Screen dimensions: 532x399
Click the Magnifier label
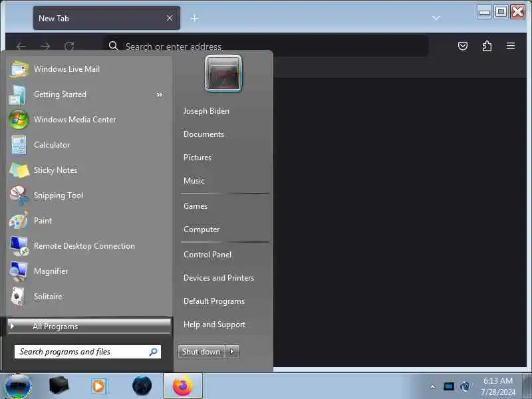click(51, 271)
